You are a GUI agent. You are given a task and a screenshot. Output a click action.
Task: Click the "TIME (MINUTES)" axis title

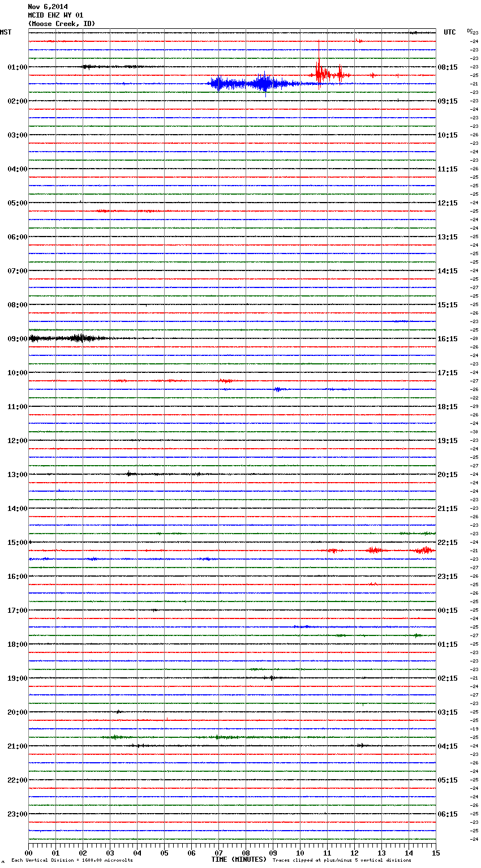[x=239, y=860]
